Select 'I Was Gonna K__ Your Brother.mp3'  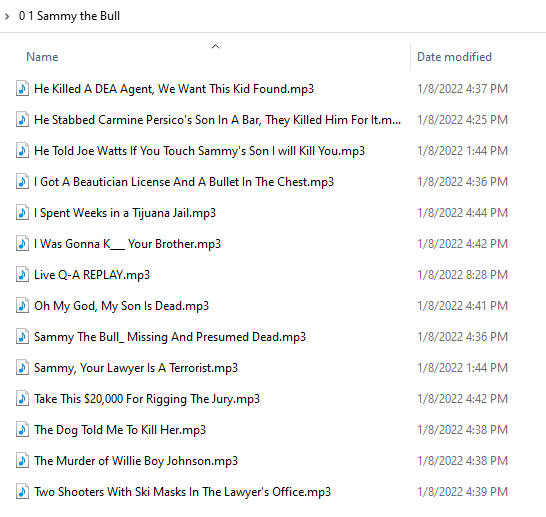[127, 244]
